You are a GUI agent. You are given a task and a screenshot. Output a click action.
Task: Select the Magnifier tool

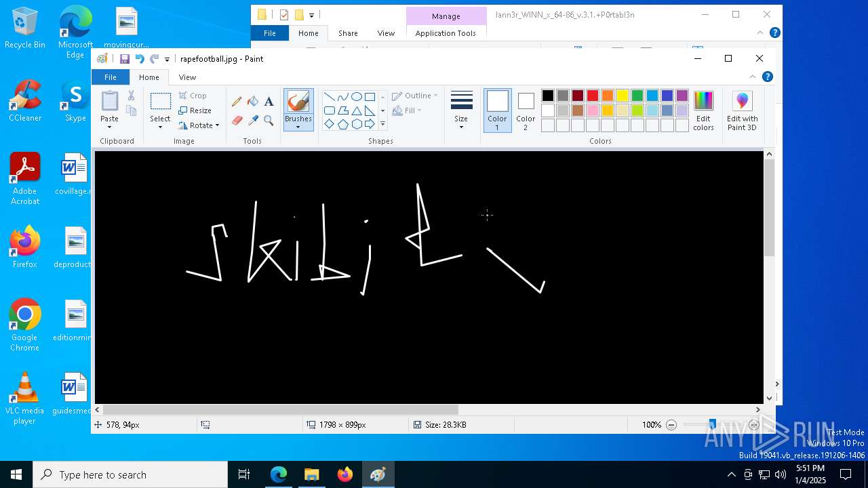[x=269, y=121]
